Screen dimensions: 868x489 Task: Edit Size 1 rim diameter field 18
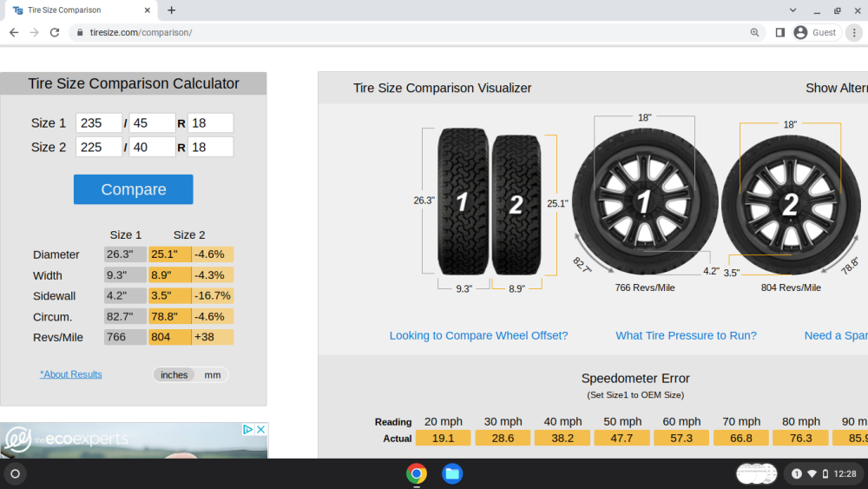click(x=210, y=123)
